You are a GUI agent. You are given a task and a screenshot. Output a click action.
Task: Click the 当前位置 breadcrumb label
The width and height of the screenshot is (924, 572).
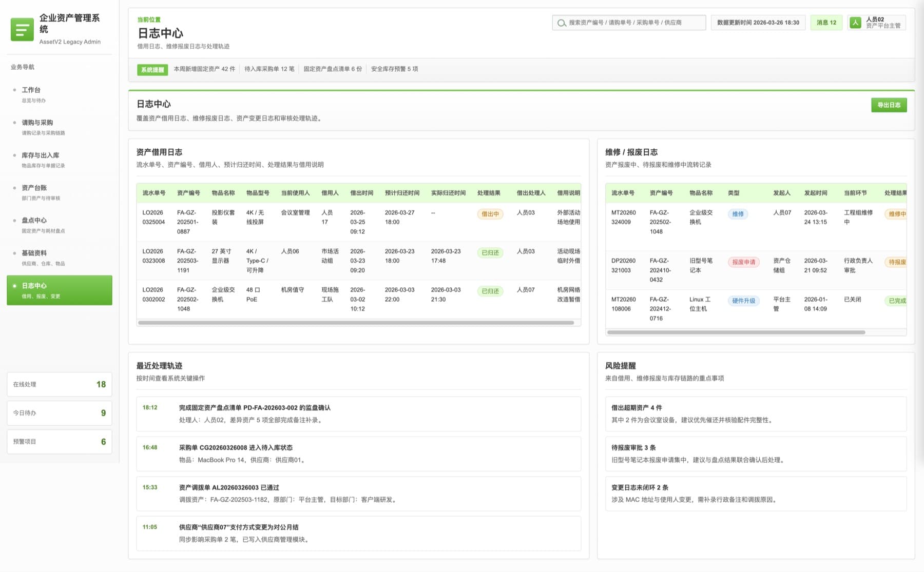149,19
